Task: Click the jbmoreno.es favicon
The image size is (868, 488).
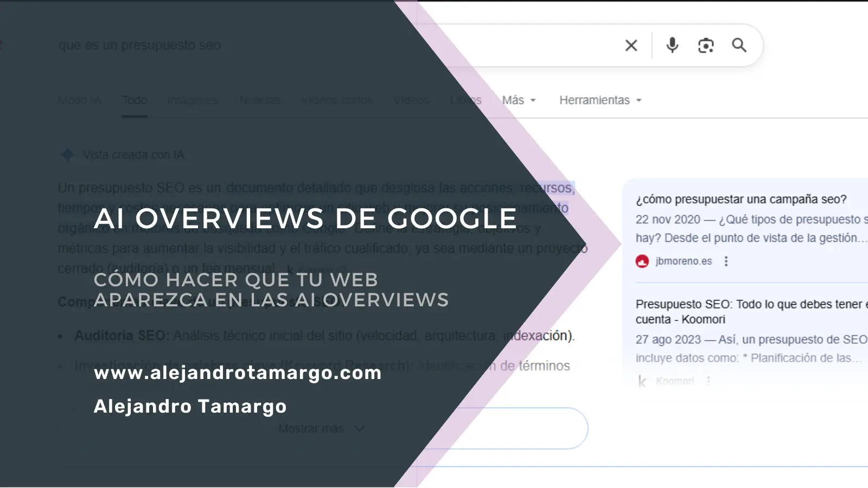Action: tap(642, 261)
